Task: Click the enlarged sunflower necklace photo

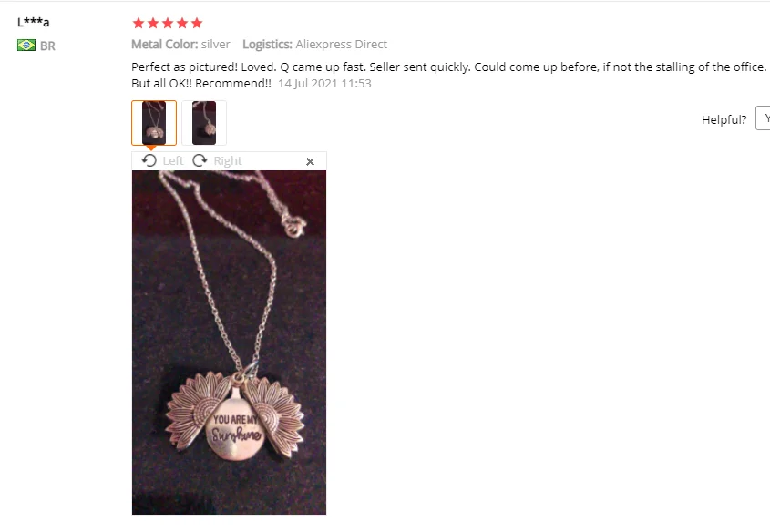Action: pyautogui.click(x=229, y=343)
